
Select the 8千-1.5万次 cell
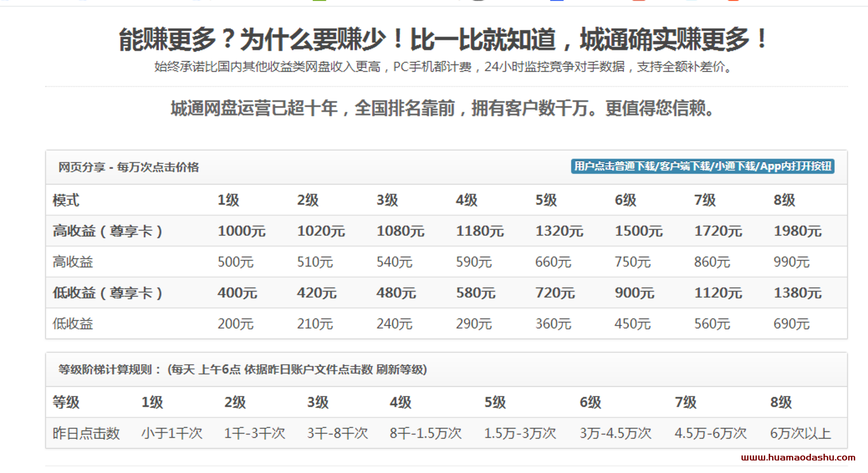tap(426, 433)
